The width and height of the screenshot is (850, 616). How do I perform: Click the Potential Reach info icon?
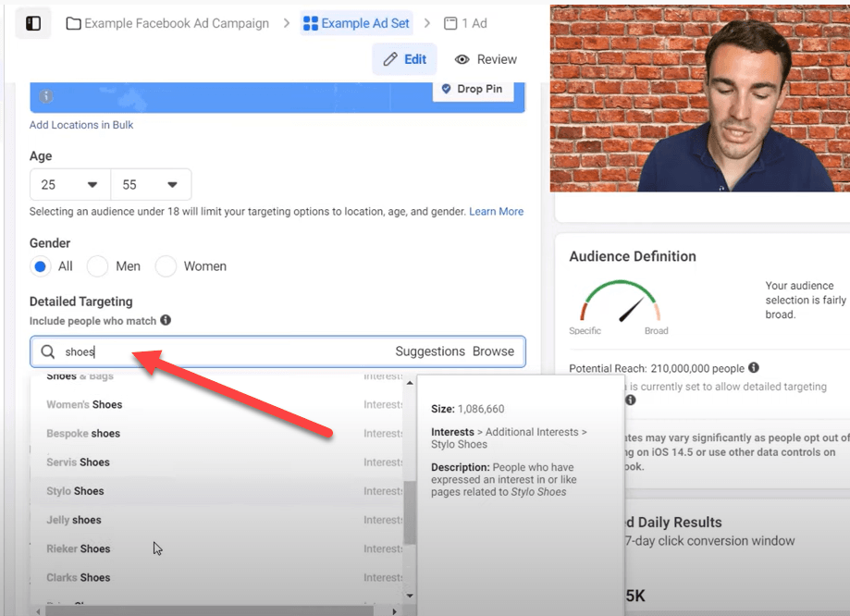pyautogui.click(x=754, y=367)
